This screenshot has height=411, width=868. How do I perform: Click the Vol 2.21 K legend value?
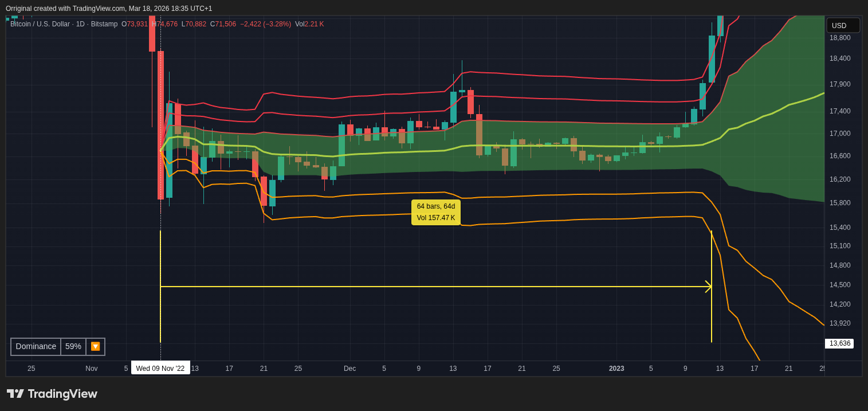[x=309, y=24]
